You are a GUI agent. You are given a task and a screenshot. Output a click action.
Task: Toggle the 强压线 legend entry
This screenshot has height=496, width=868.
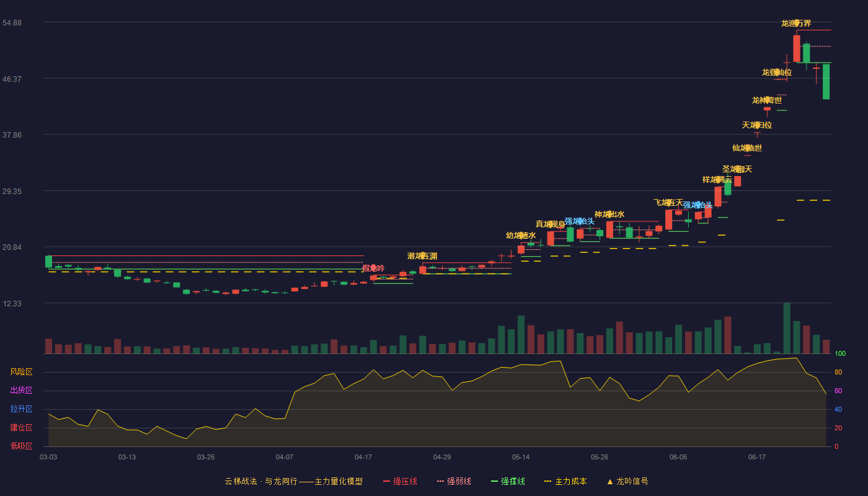click(400, 481)
